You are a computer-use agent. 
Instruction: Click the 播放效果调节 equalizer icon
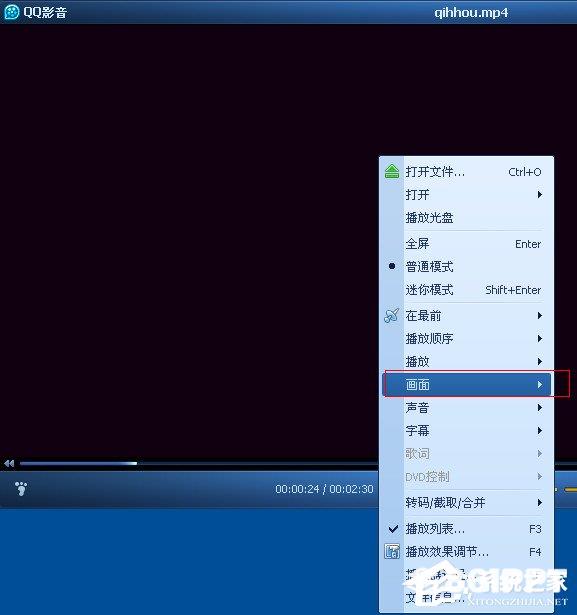click(391, 551)
